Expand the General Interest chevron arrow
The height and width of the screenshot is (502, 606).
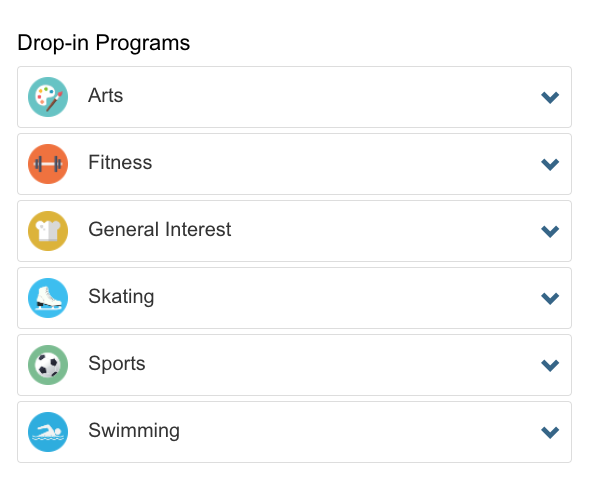pos(550,231)
